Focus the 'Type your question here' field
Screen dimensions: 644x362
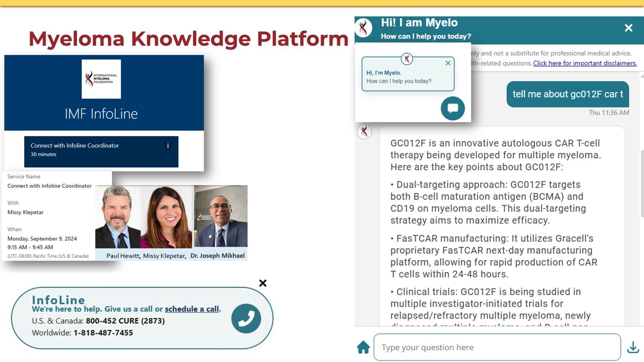497,347
